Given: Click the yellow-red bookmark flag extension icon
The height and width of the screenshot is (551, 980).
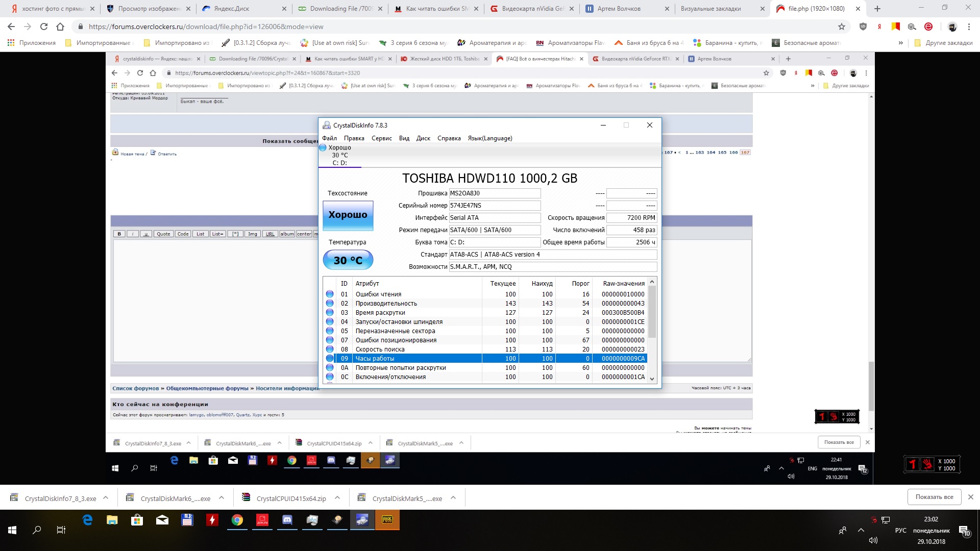Looking at the screenshot, I should click(896, 27).
